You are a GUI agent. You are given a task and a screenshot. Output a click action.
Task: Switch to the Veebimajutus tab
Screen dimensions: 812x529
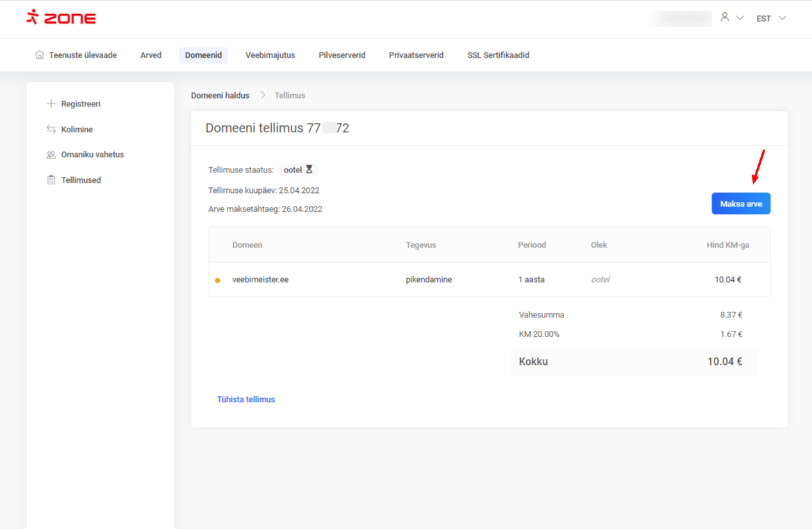[270, 55]
